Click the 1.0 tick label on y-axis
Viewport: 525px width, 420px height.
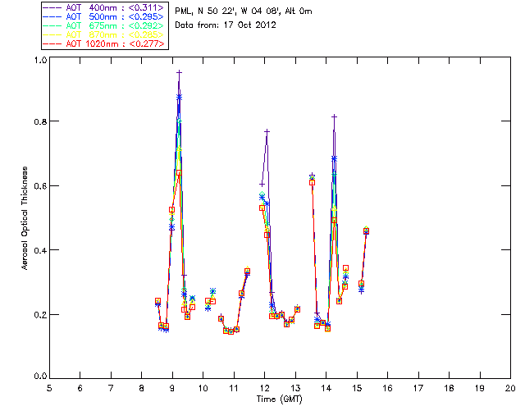tap(39, 61)
